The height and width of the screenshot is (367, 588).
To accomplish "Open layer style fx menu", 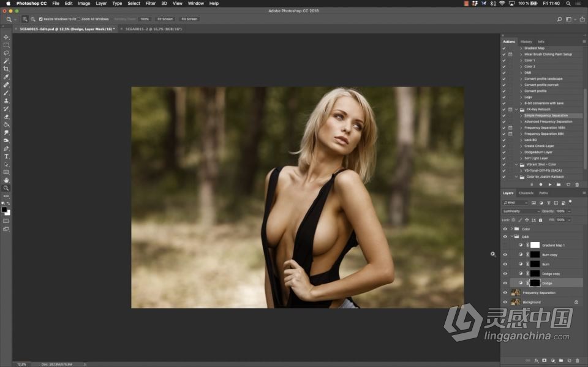I will [537, 360].
